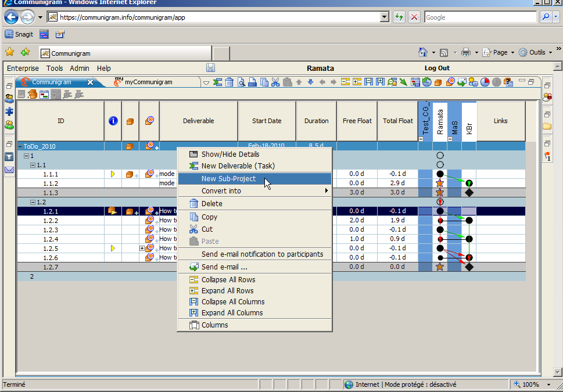Image resolution: width=563 pixels, height=392 pixels.
Task: Click the green clock toolbar icon
Action: pos(427,82)
